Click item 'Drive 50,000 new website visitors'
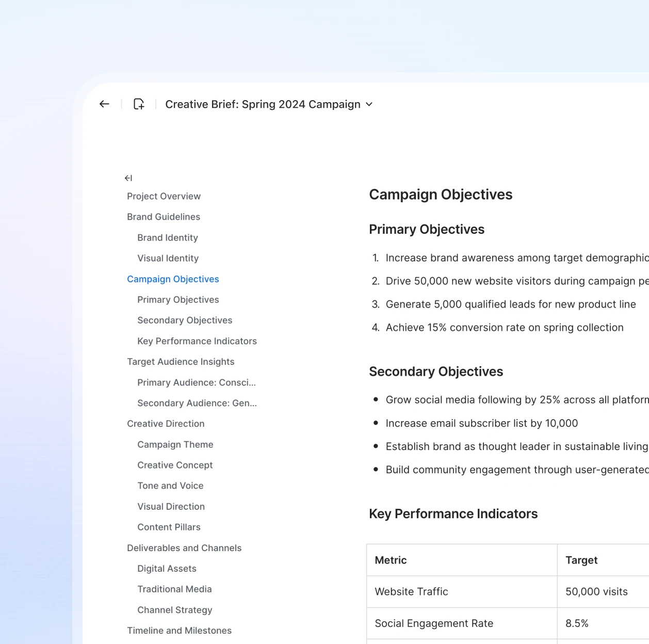649x644 pixels. point(517,281)
